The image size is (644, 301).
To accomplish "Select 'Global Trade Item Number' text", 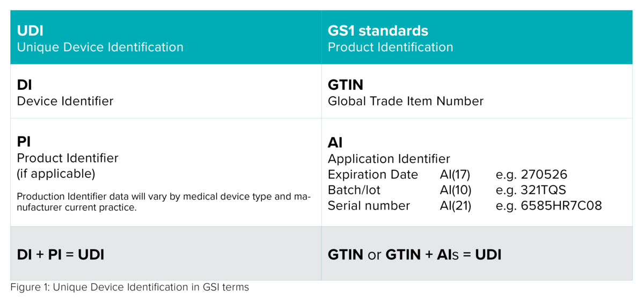I will click(x=406, y=101).
